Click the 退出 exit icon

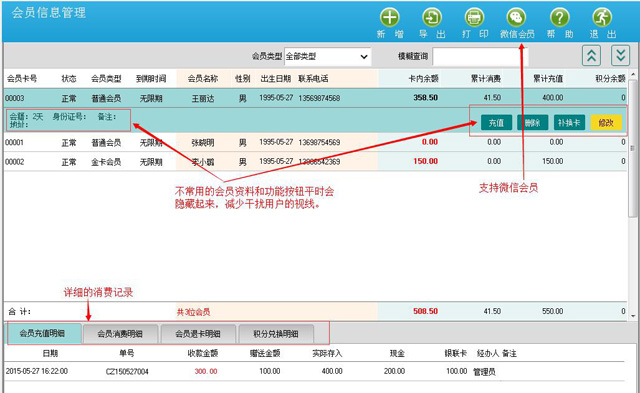(602, 18)
